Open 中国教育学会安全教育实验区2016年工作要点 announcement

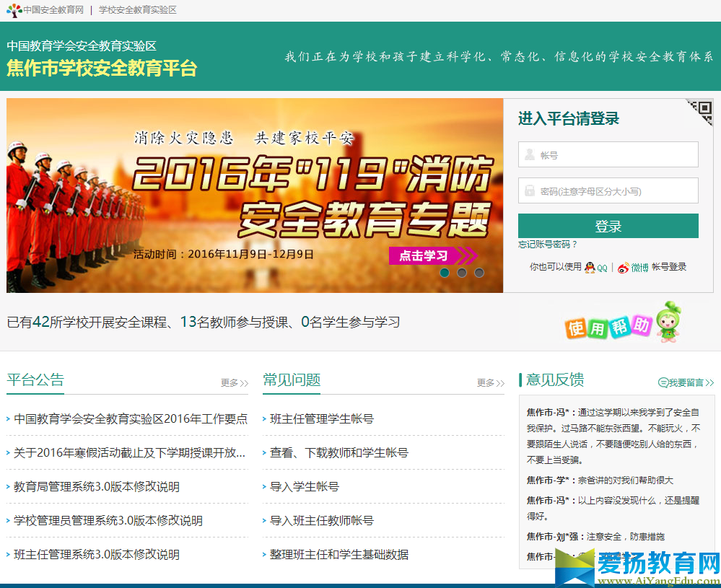click(x=131, y=419)
